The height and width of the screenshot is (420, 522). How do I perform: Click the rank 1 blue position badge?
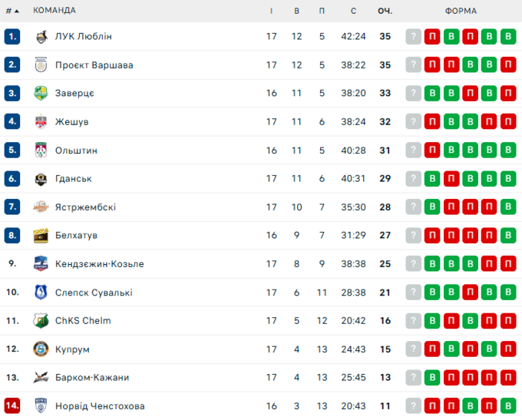[12, 37]
